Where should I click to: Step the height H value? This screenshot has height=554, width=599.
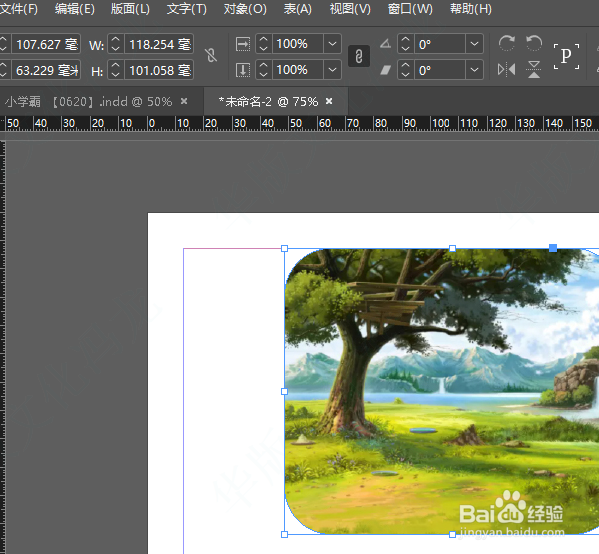pyautogui.click(x=116, y=70)
